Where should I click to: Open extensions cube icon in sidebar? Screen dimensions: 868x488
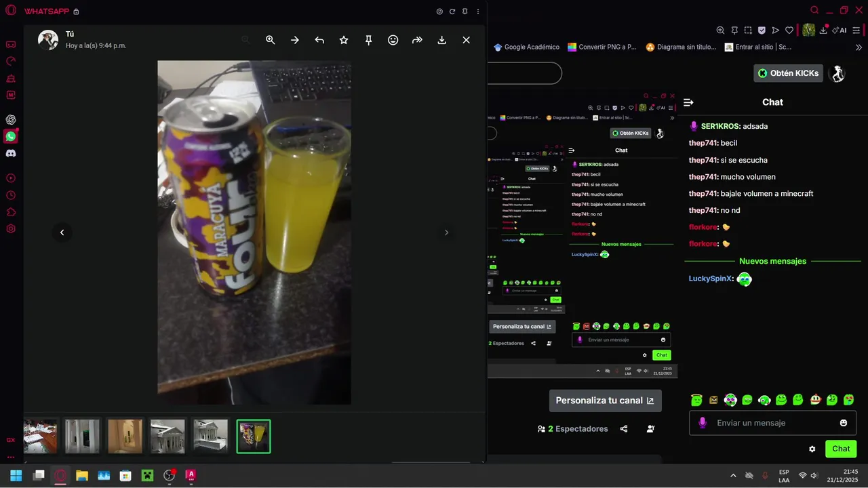[x=11, y=212]
